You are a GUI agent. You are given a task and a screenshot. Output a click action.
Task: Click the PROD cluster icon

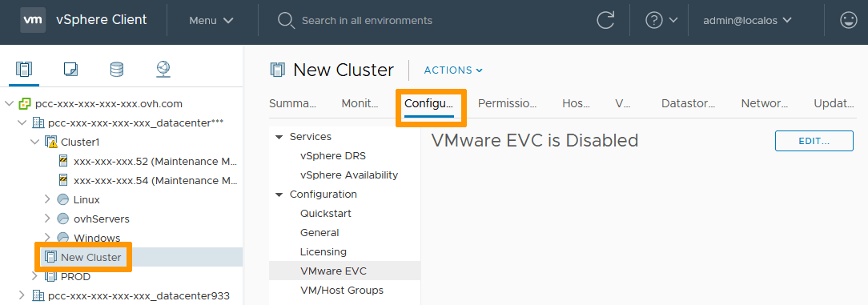[51, 276]
